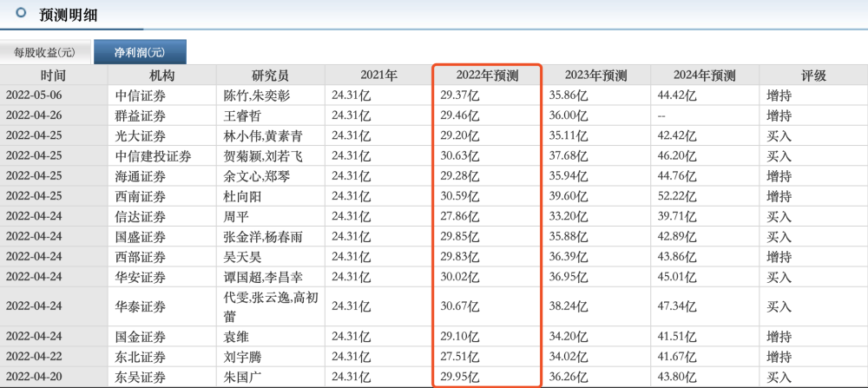Select institution 中信建投证券
The image size is (868, 388).
tap(153, 156)
